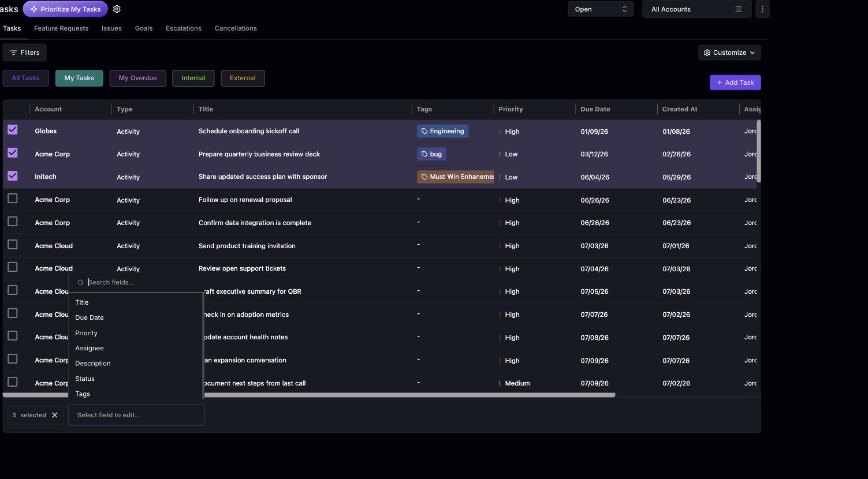Choose Description in the field list

pos(136,363)
